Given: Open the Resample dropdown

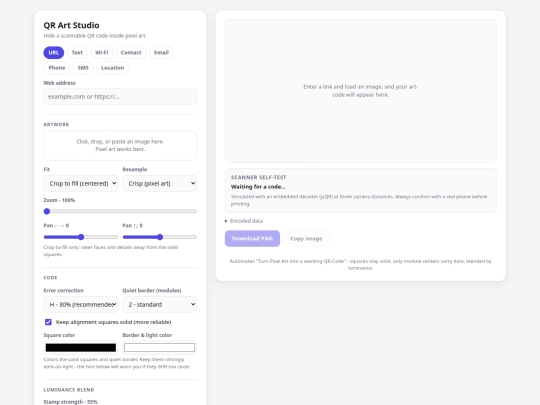Looking at the screenshot, I should click(x=159, y=184).
